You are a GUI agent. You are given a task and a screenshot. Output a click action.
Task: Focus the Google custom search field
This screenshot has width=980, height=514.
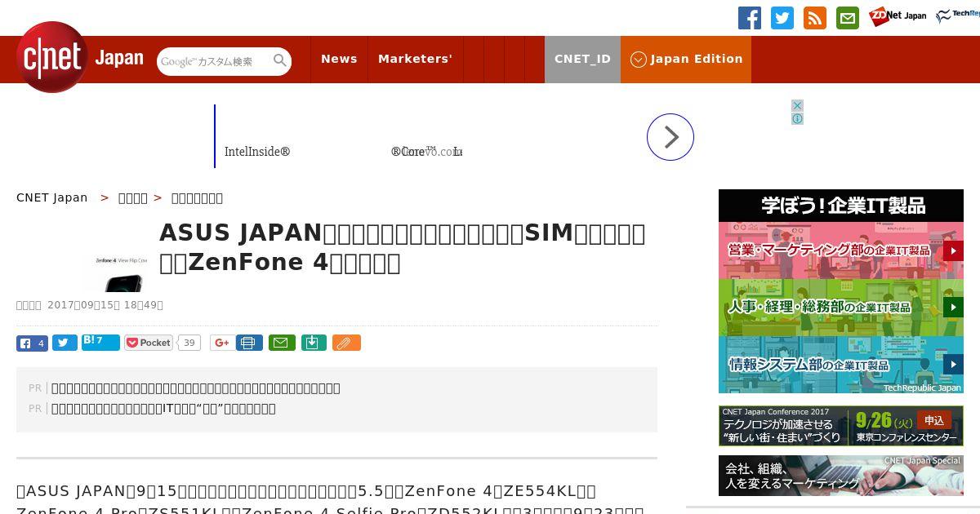[x=214, y=61]
